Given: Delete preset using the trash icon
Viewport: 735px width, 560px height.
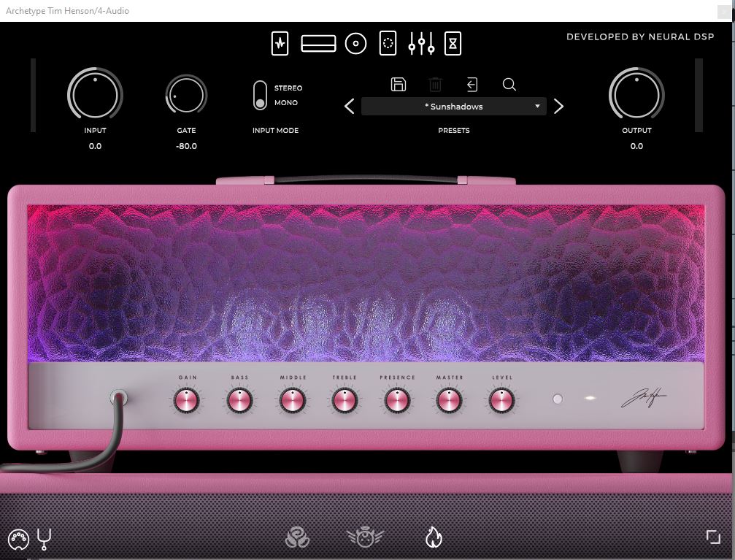Looking at the screenshot, I should click(435, 85).
